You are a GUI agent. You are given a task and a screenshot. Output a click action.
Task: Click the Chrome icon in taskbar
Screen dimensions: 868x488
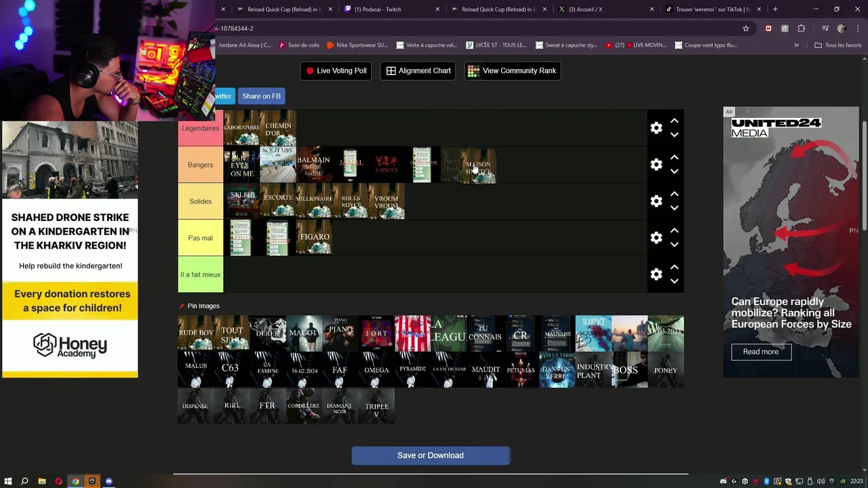pos(75,481)
